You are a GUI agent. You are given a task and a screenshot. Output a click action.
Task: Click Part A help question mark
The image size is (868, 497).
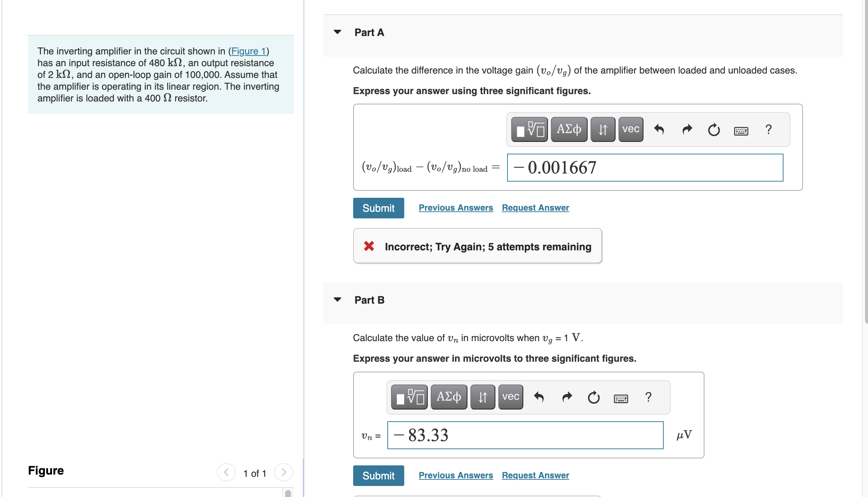(768, 129)
